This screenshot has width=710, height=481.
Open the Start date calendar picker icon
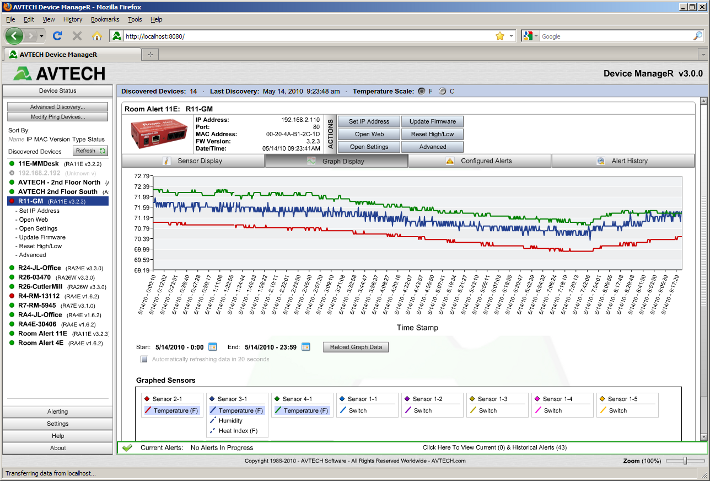tap(212, 347)
